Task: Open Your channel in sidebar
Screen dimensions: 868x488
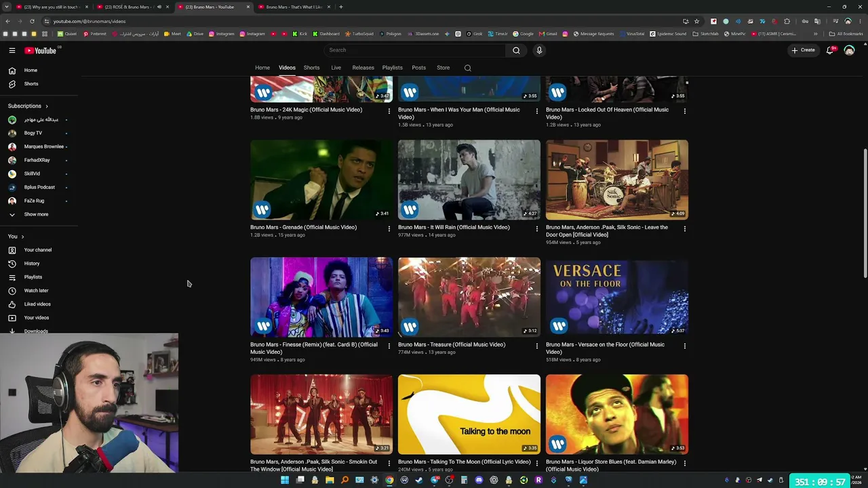Action: point(39,250)
